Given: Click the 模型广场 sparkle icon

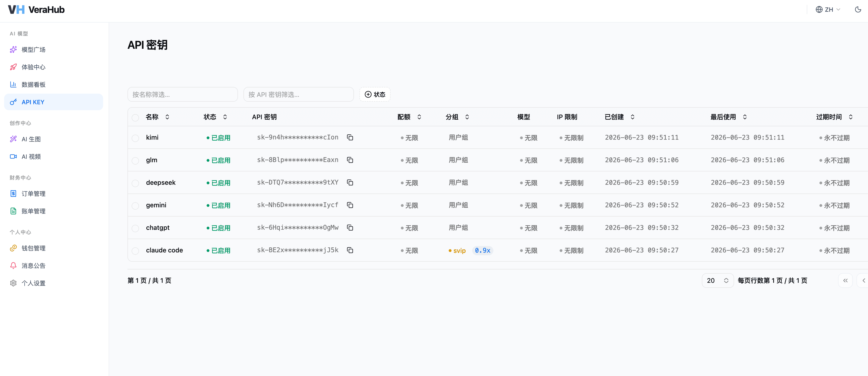Looking at the screenshot, I should pos(14,49).
